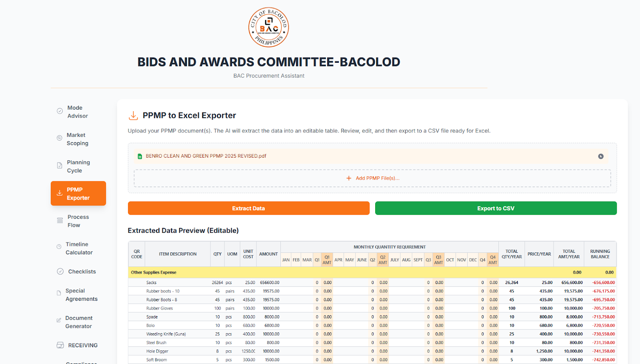
Task: Click the Document Generator pencil icon
Action: [59, 320]
